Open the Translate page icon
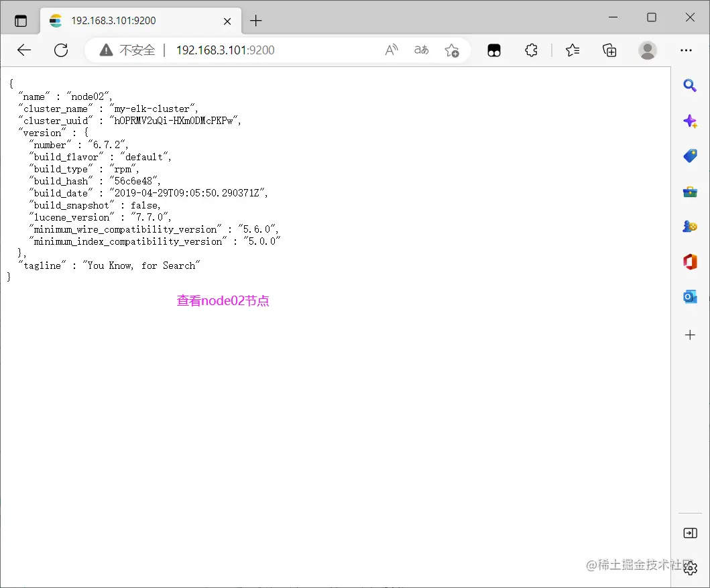Screen dimensions: 710x588 pyautogui.click(x=422, y=50)
